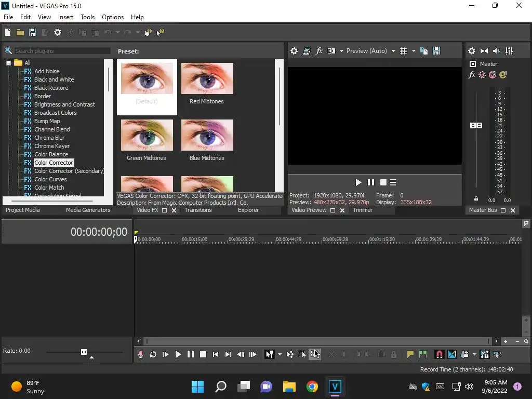Image resolution: width=532 pixels, height=399 pixels.
Task: Toggle preview on external monitor icon
Action: [307, 51]
